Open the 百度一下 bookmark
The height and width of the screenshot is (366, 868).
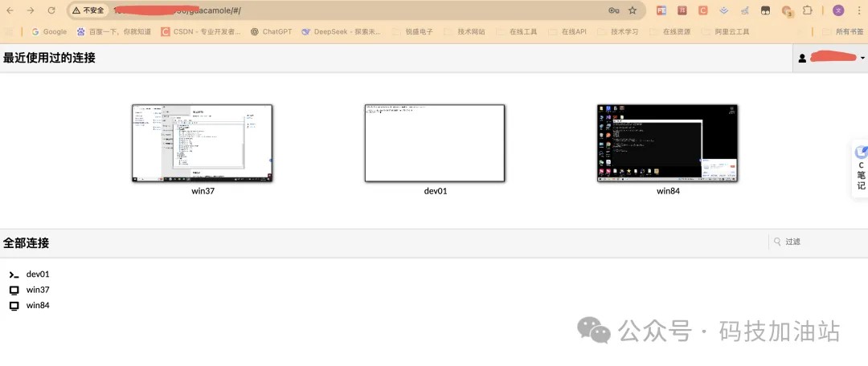[x=113, y=31]
